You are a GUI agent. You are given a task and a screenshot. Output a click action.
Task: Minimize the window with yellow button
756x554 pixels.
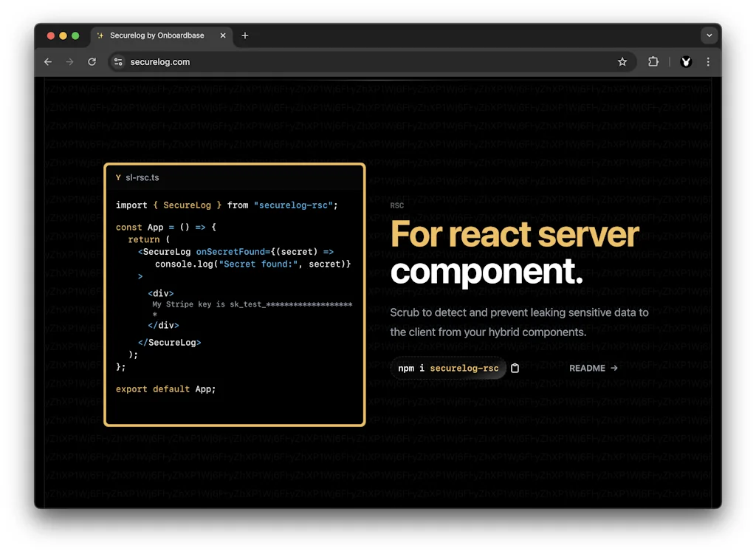click(63, 35)
